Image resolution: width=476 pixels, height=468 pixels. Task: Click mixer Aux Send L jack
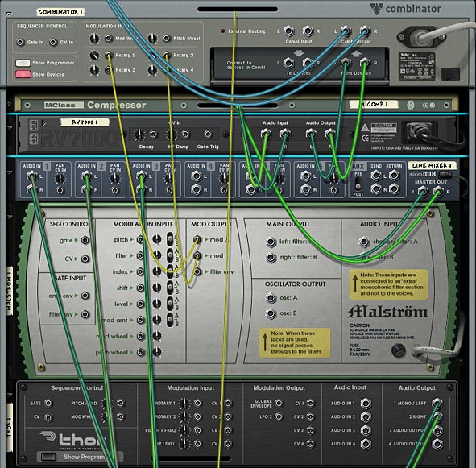(x=376, y=176)
